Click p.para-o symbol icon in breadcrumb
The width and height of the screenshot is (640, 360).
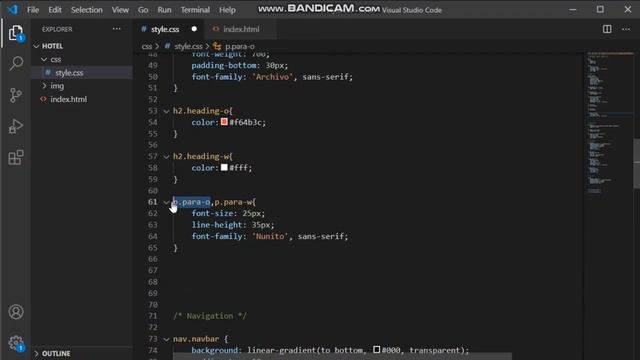pos(217,47)
